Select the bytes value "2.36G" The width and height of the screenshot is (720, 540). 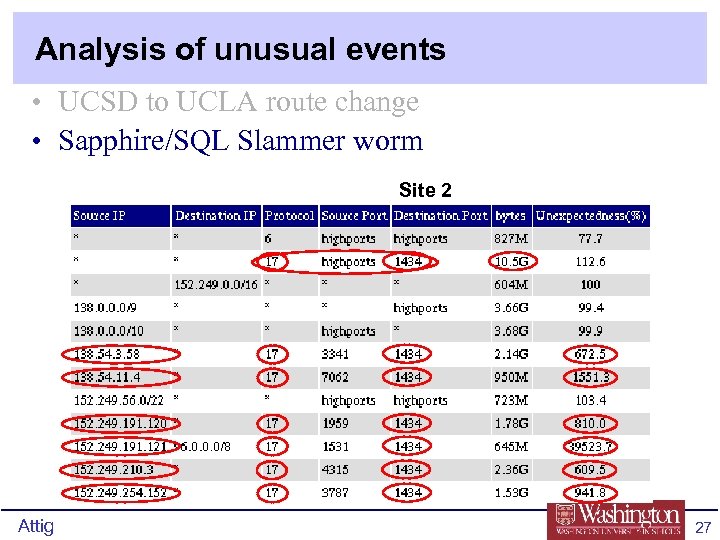511,470
